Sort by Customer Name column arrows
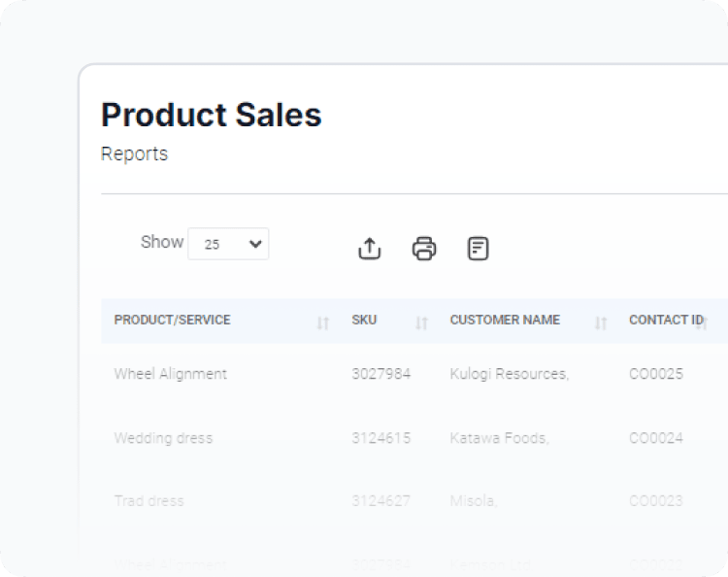728x577 pixels. 601,322
